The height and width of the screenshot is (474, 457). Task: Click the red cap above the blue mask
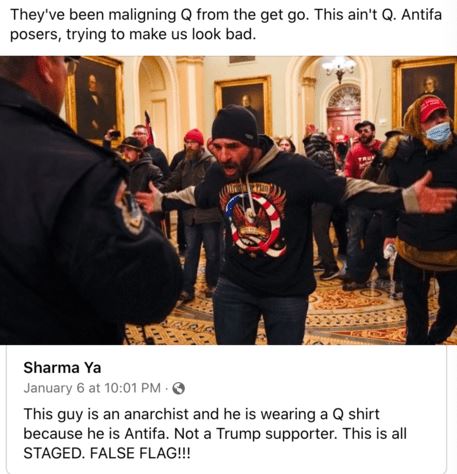[x=432, y=108]
